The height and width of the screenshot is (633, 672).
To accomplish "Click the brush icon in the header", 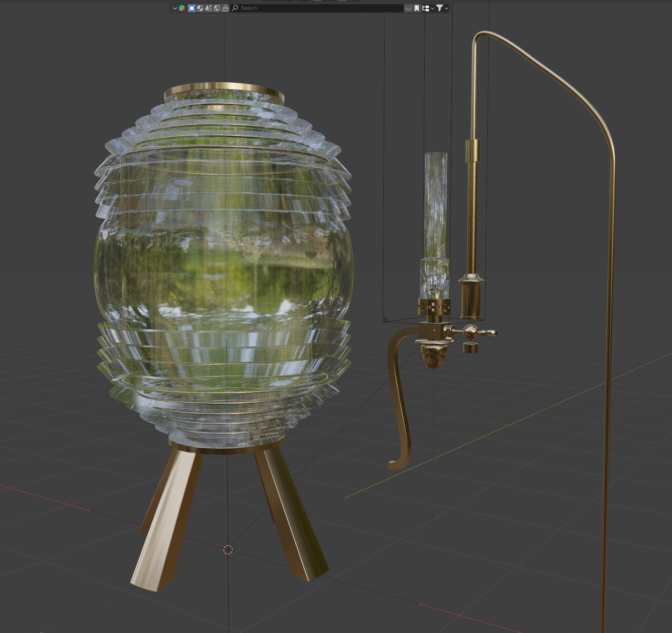I will [225, 8].
